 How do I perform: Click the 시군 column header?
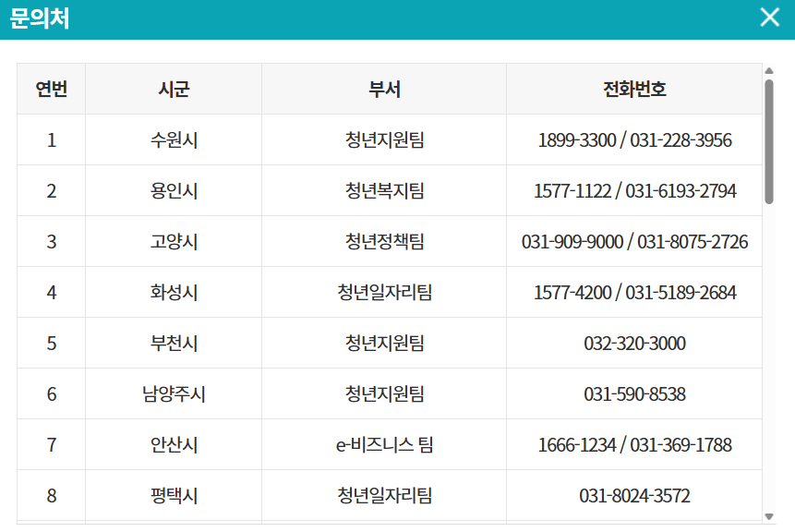tap(172, 88)
